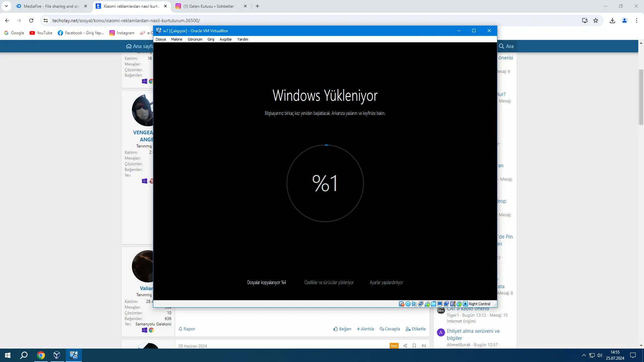This screenshot has height=362, width=644.
Task: Click the audio speaker icon in VirtualBox status bar
Action: coord(414,304)
